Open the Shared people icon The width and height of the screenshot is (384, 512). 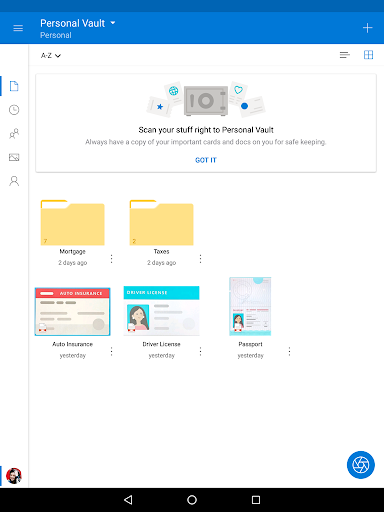pos(14,134)
